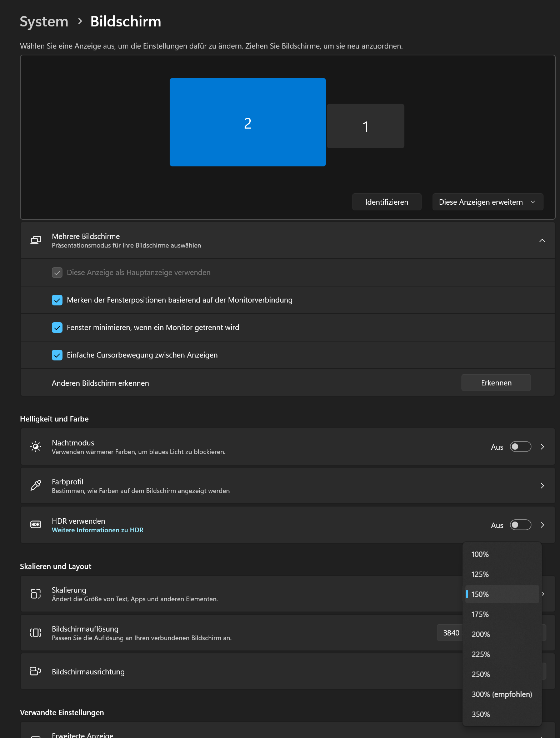Screen dimensions: 560x738
Task: Choose 125% in the scaling list
Action: (502, 574)
